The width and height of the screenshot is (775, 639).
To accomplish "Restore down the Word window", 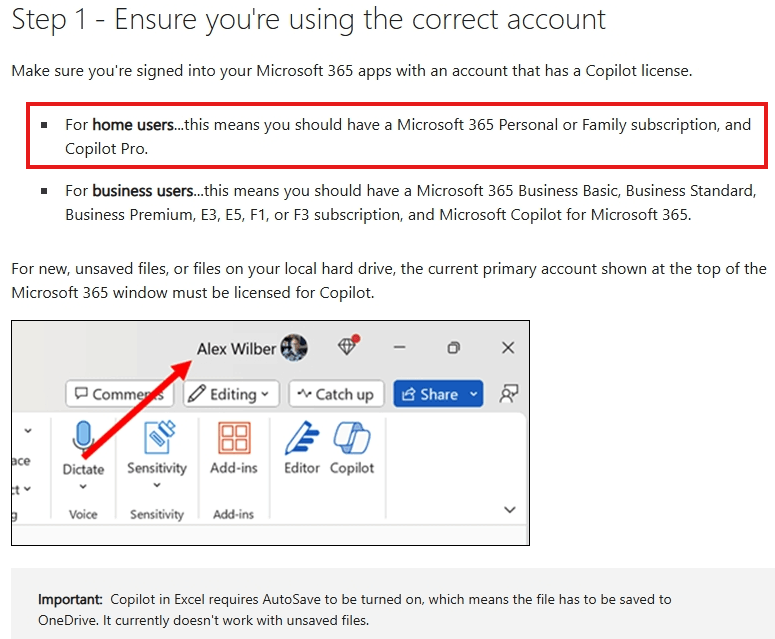I will [x=453, y=348].
